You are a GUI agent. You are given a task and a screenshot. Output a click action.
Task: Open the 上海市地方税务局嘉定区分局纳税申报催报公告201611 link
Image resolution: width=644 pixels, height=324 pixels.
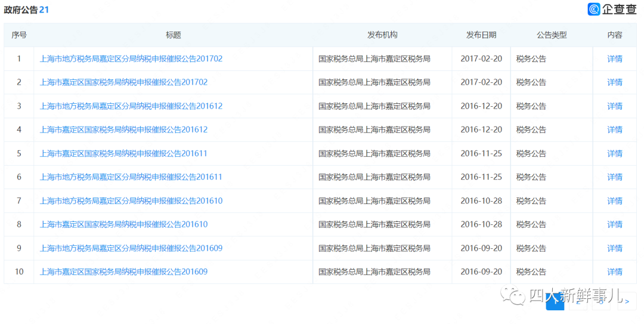(131, 177)
